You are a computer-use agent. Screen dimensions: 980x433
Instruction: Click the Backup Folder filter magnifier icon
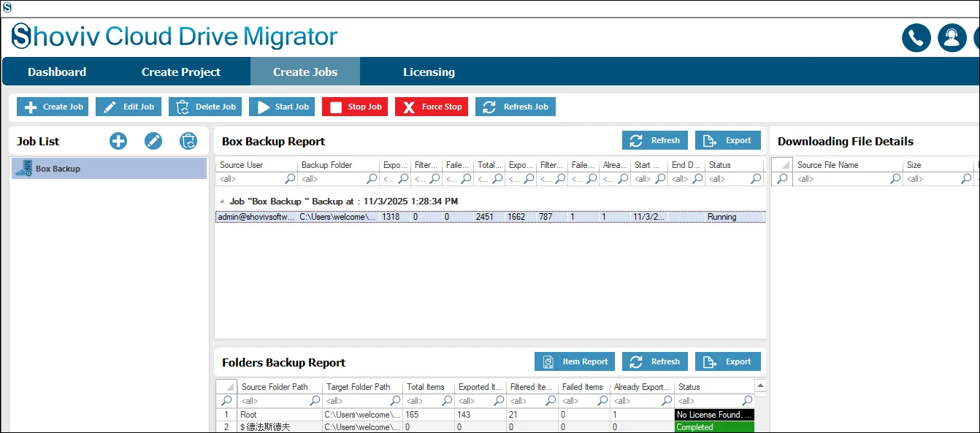pos(372,179)
